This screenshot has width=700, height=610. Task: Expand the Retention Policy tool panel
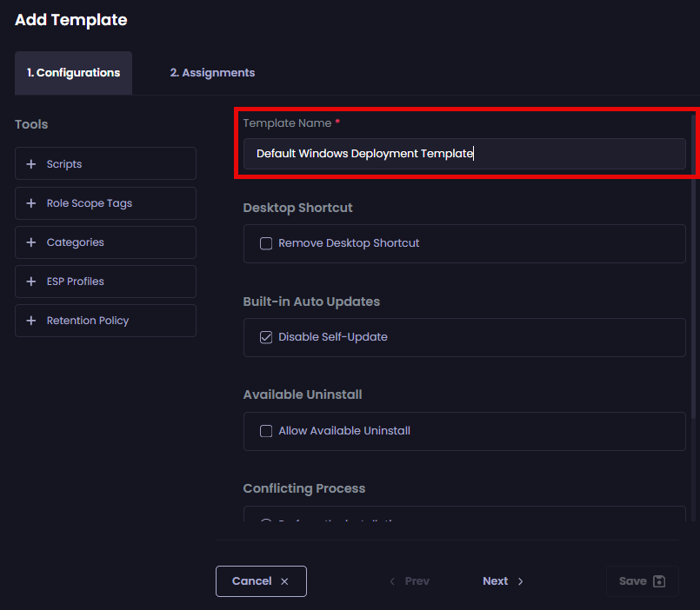105,321
